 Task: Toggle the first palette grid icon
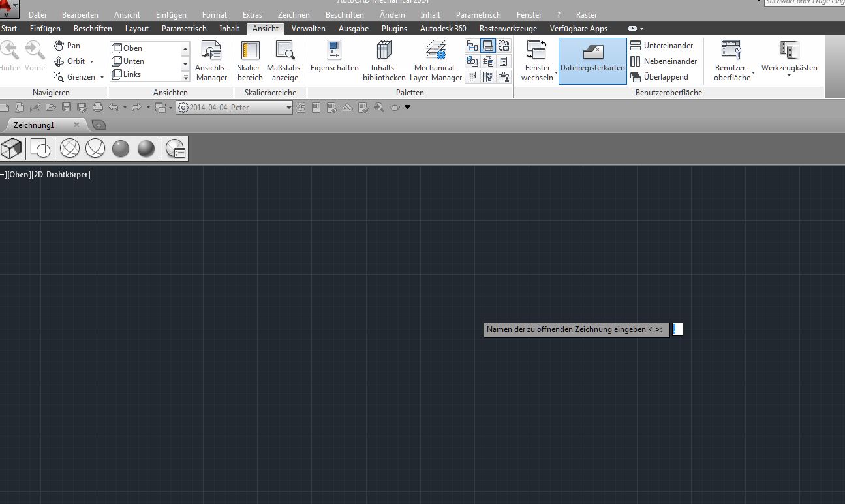(x=472, y=46)
